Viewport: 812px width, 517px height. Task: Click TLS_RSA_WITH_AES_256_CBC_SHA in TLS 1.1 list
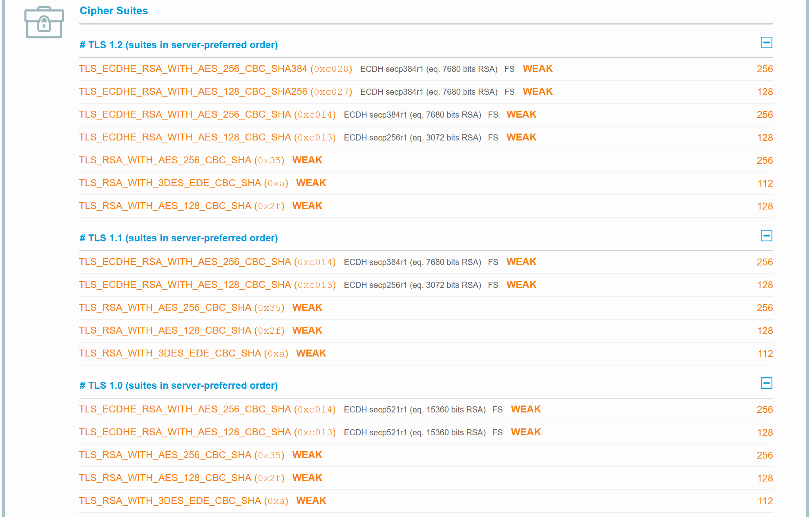click(165, 308)
